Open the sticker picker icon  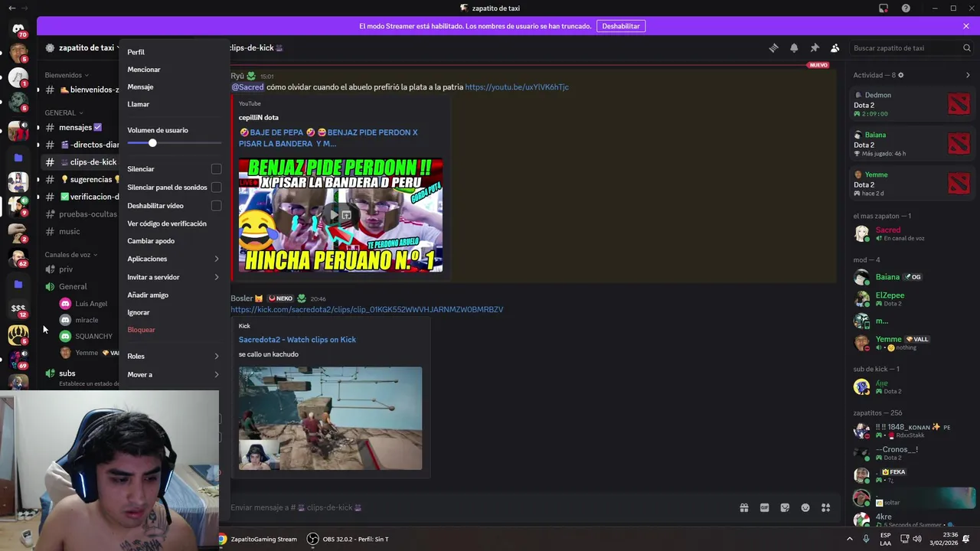[785, 507]
